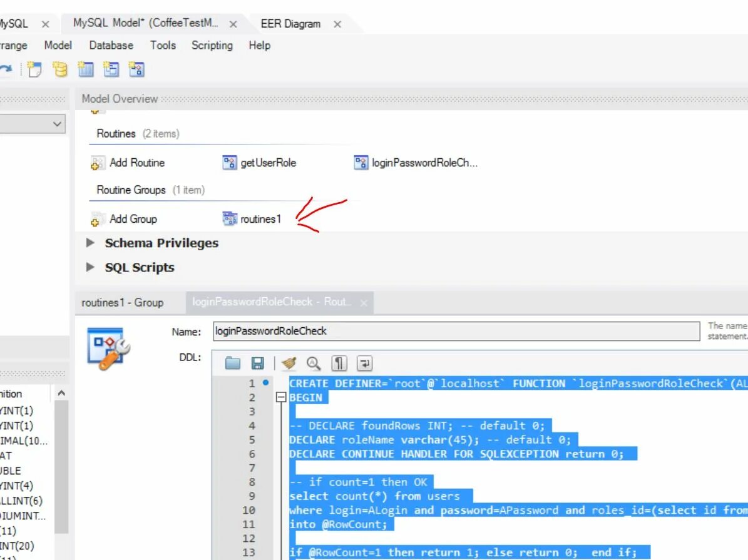Image resolution: width=748 pixels, height=560 pixels.
Task: Click the open script file icon in DDL toolbar
Action: 233,364
